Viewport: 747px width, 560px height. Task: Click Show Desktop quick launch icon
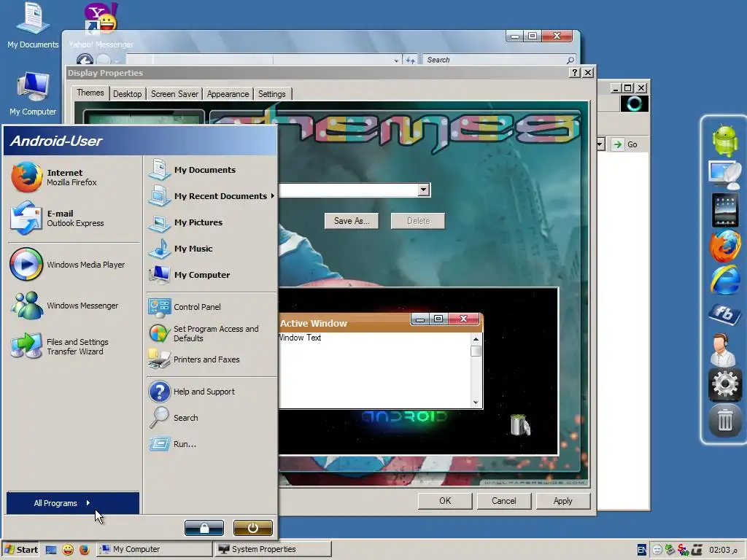[x=52, y=550]
